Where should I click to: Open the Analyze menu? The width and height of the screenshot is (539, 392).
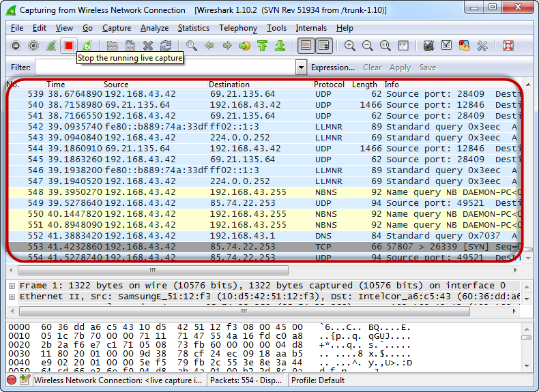click(x=154, y=28)
